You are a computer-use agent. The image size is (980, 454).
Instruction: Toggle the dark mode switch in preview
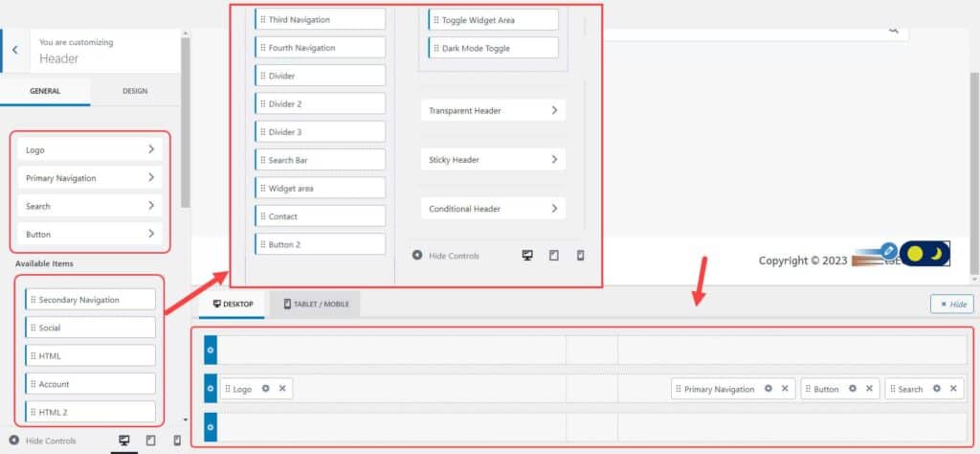[925, 253]
